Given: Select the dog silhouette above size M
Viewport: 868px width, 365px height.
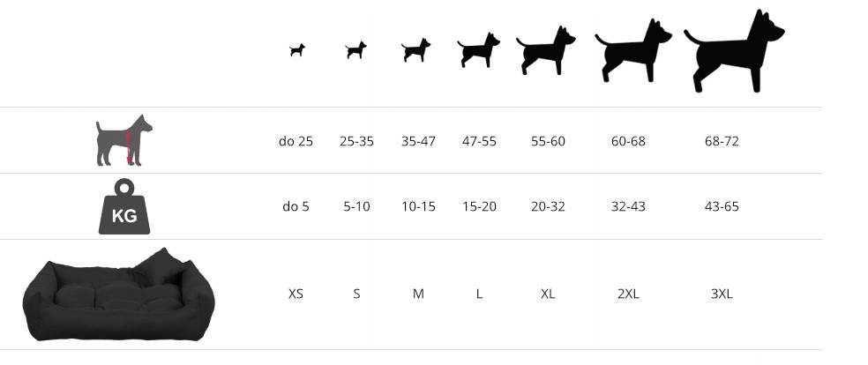Looking at the screenshot, I should coord(415,50).
